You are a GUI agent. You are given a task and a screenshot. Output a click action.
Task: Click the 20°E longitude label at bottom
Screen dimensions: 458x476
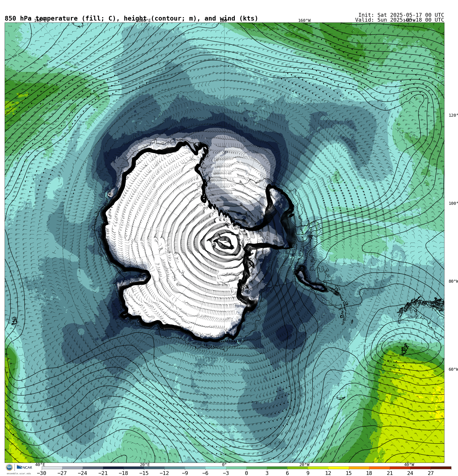click(145, 465)
